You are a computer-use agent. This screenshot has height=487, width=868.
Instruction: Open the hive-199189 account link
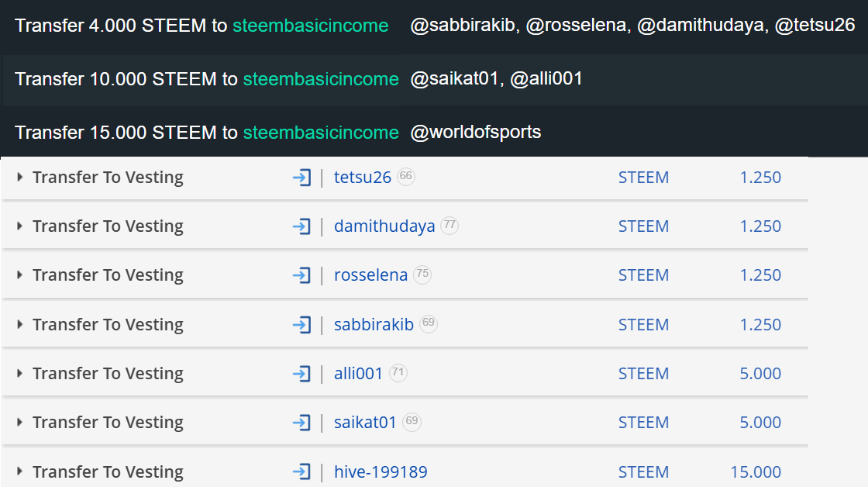tap(381, 472)
